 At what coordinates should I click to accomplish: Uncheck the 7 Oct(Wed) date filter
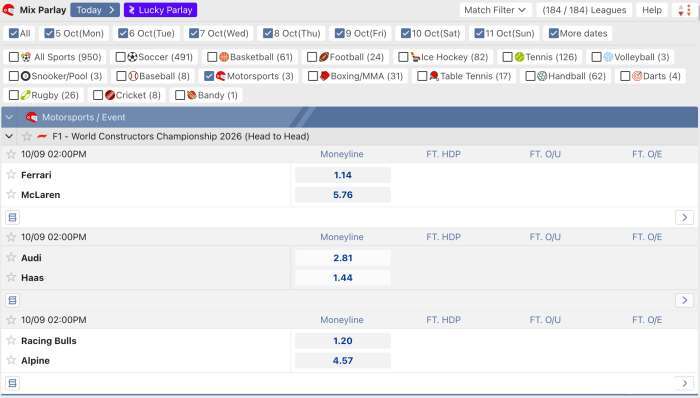point(194,33)
